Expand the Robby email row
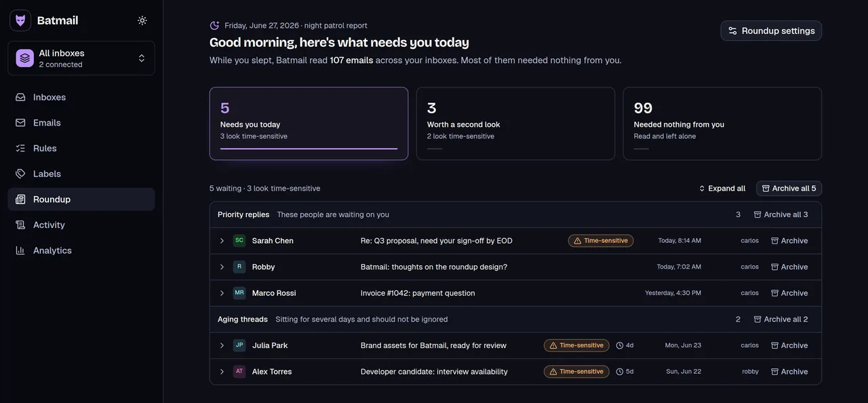The height and width of the screenshot is (403, 868). pos(222,267)
